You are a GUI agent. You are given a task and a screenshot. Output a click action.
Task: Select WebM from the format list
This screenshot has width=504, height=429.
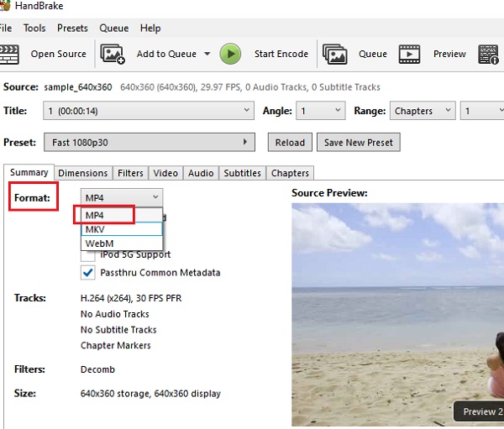coord(122,243)
